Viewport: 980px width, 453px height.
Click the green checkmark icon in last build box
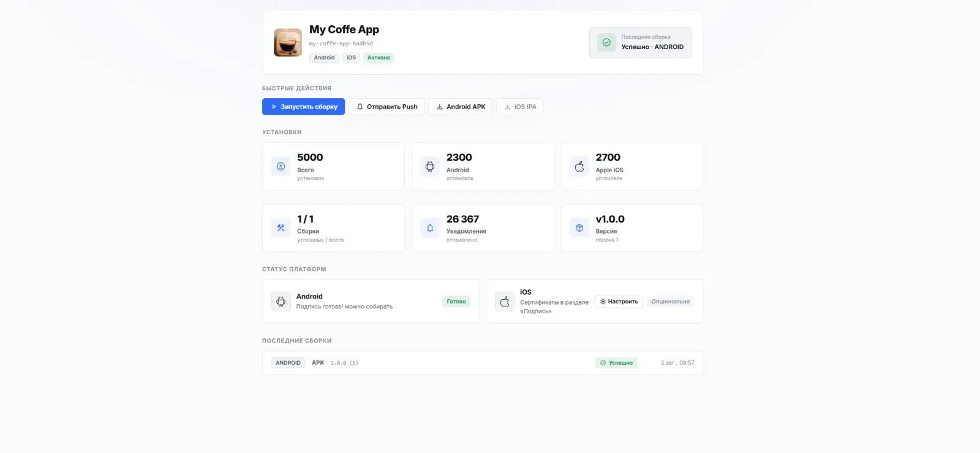pyautogui.click(x=606, y=42)
